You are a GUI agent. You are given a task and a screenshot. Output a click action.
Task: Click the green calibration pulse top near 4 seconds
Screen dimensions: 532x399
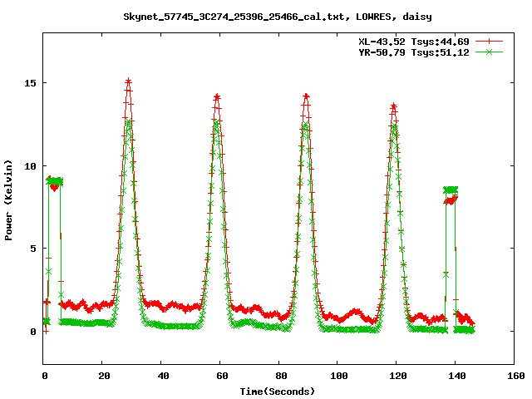coord(55,181)
